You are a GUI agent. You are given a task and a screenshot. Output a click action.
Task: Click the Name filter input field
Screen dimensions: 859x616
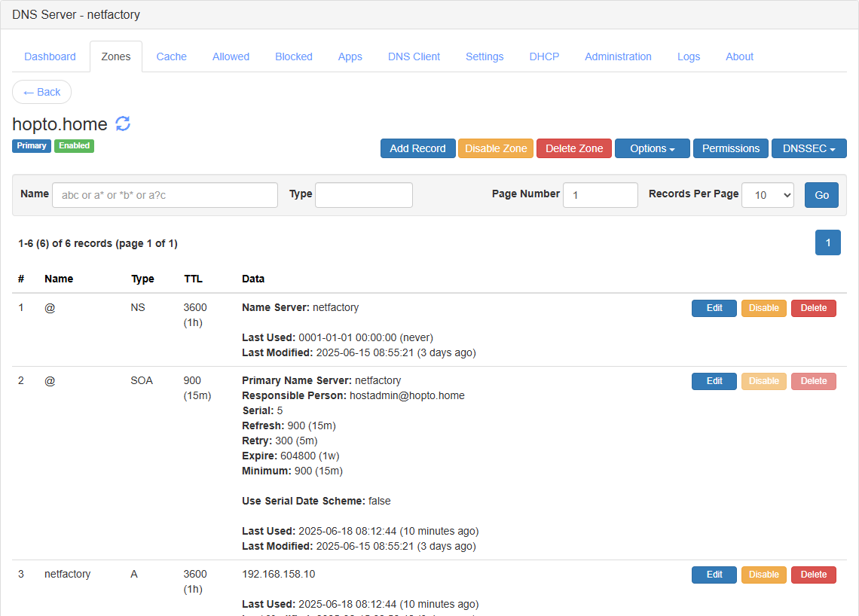tap(165, 195)
